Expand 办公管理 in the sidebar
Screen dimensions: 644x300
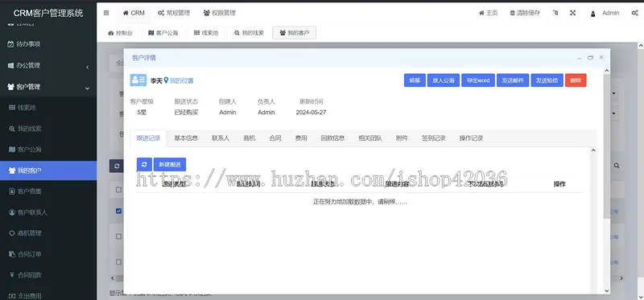[48, 66]
